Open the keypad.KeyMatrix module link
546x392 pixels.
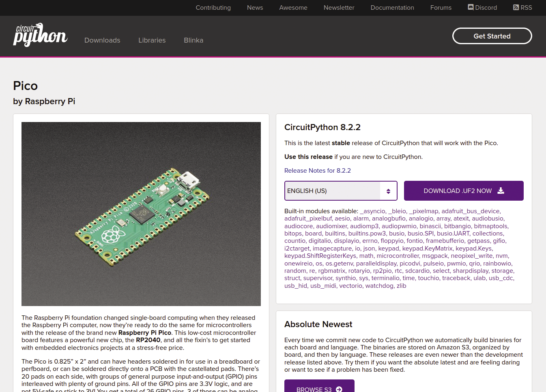tap(428, 248)
